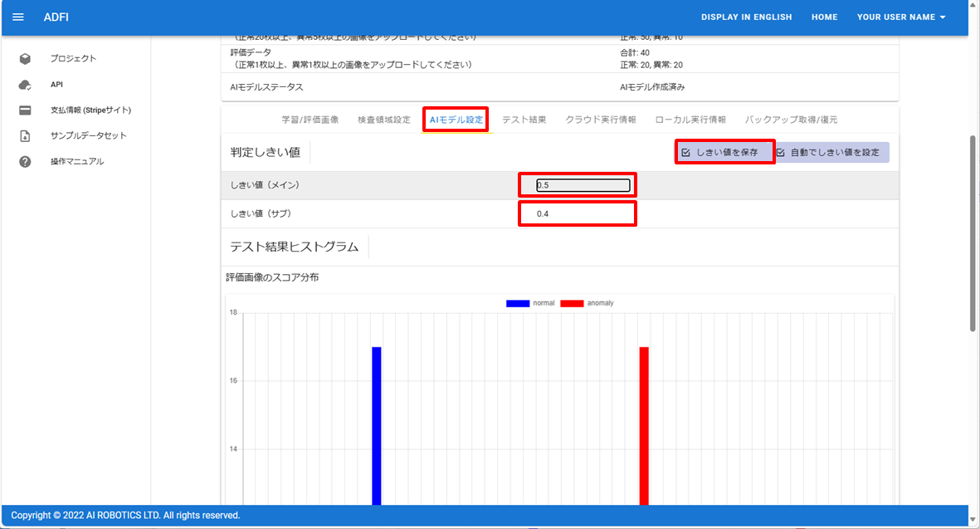Open サンプルデータセット in sidebar
Viewport: 980px width, 529px height.
tap(88, 135)
